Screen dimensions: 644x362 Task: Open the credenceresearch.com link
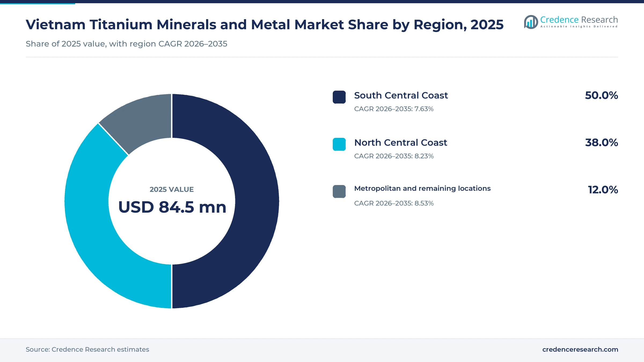(580, 349)
